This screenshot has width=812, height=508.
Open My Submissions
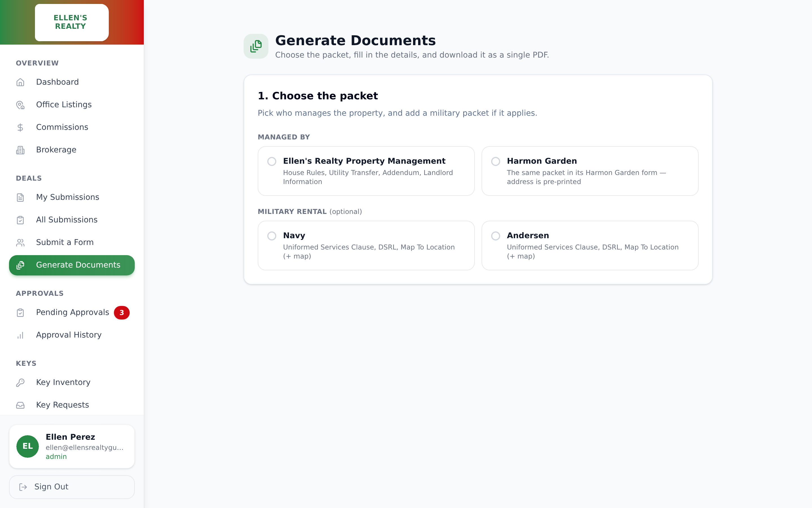tap(72, 197)
